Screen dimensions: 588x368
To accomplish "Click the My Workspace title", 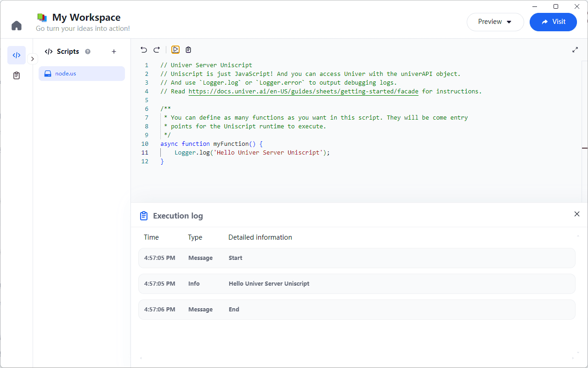I will 86,17.
